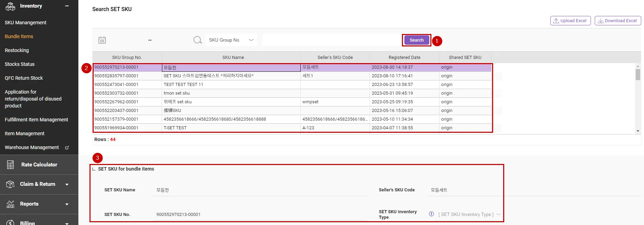Go to Stocks Status page
The image size is (644, 225).
(x=20, y=64)
